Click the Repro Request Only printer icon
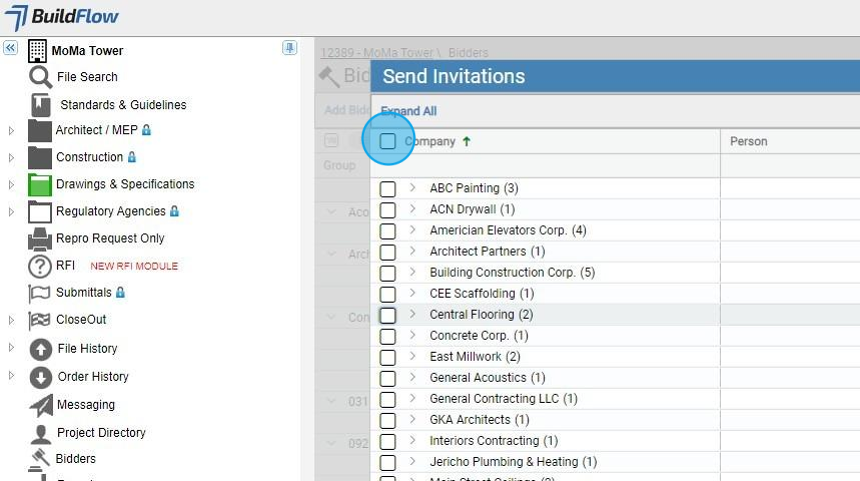860x481 pixels. point(39,239)
